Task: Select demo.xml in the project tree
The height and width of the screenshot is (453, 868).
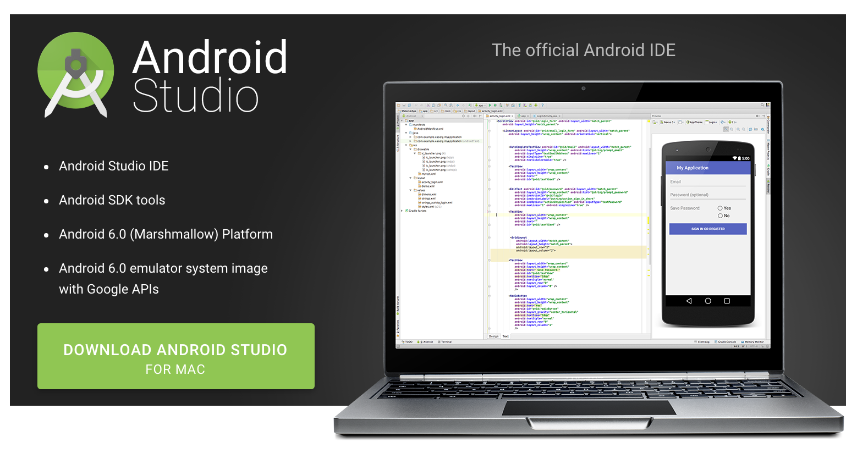Action: 426,186
